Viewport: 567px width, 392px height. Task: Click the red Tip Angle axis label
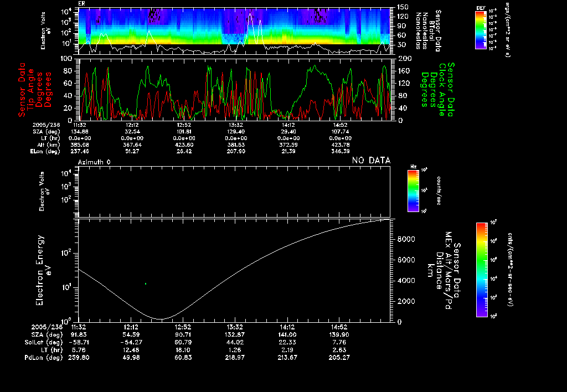pos(32,90)
